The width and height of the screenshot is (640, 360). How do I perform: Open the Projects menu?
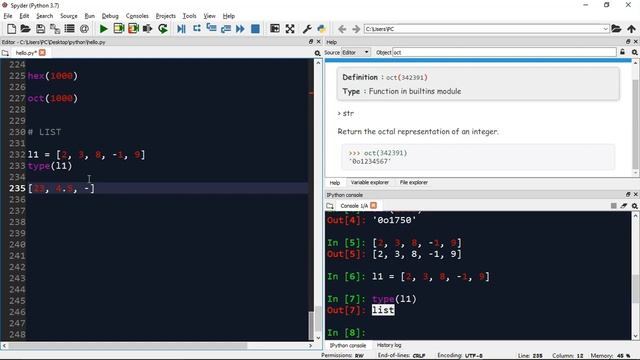(x=166, y=16)
